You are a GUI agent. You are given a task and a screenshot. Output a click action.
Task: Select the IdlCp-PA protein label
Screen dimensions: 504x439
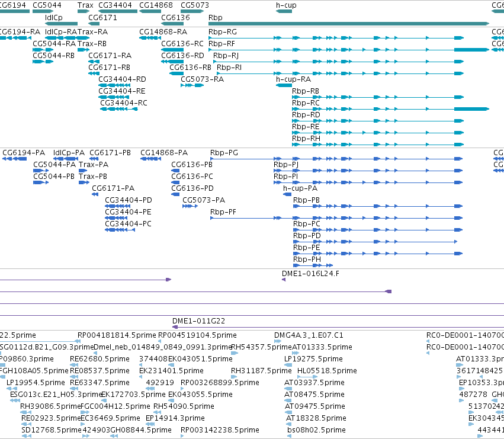pos(69,153)
